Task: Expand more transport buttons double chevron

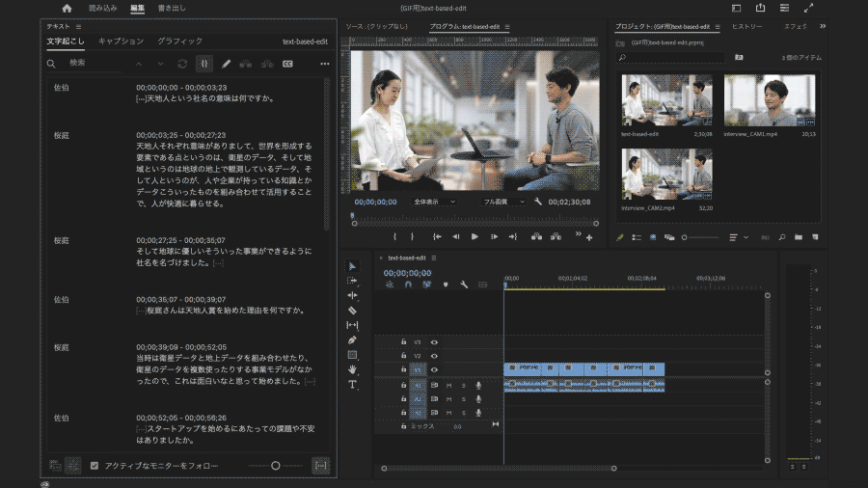Action: tap(578, 234)
